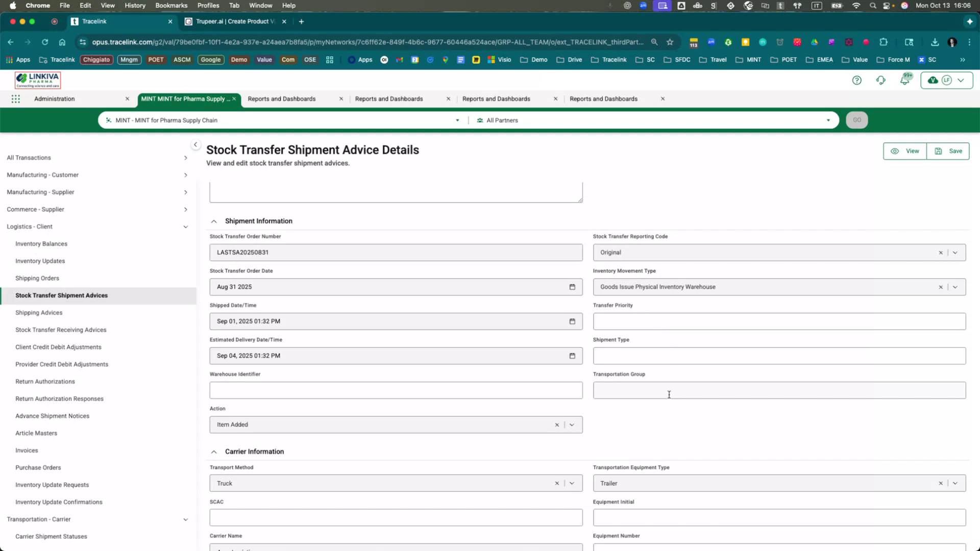This screenshot has width=980, height=551.
Task: Open the Inventory Movement Type dropdown
Action: (x=955, y=287)
